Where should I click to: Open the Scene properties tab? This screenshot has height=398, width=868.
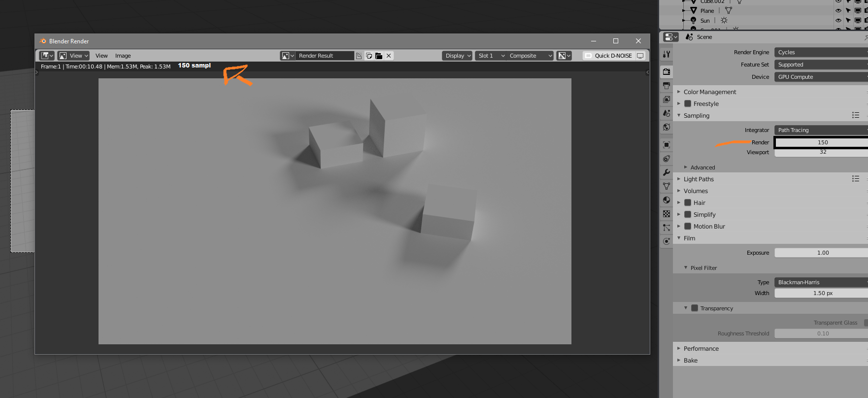pyautogui.click(x=667, y=113)
